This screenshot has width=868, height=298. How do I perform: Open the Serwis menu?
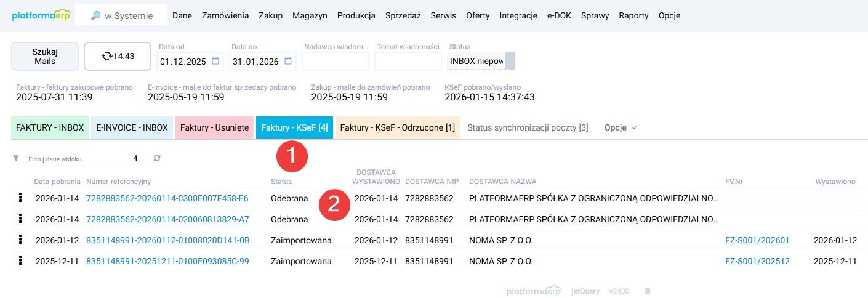point(444,16)
